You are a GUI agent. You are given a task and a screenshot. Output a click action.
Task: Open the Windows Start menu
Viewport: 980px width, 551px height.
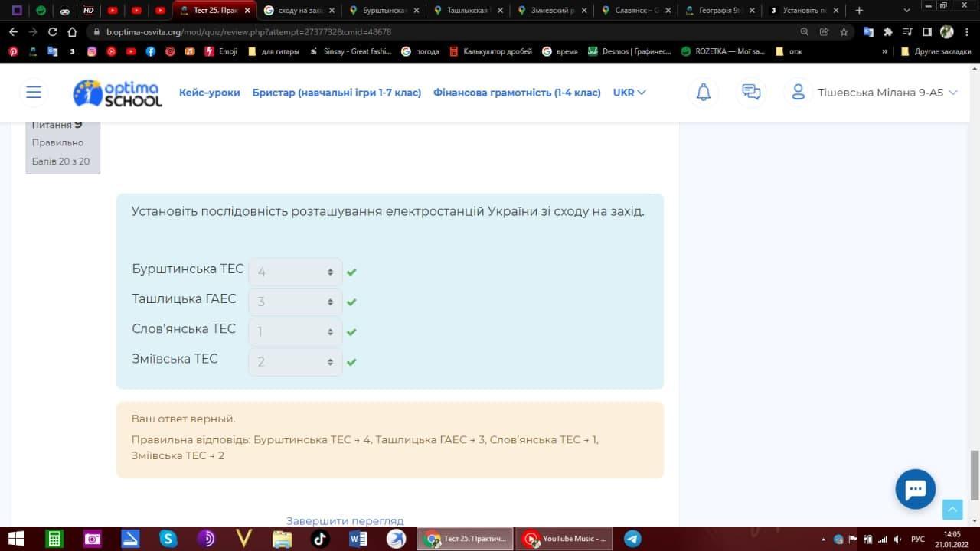tap(15, 539)
